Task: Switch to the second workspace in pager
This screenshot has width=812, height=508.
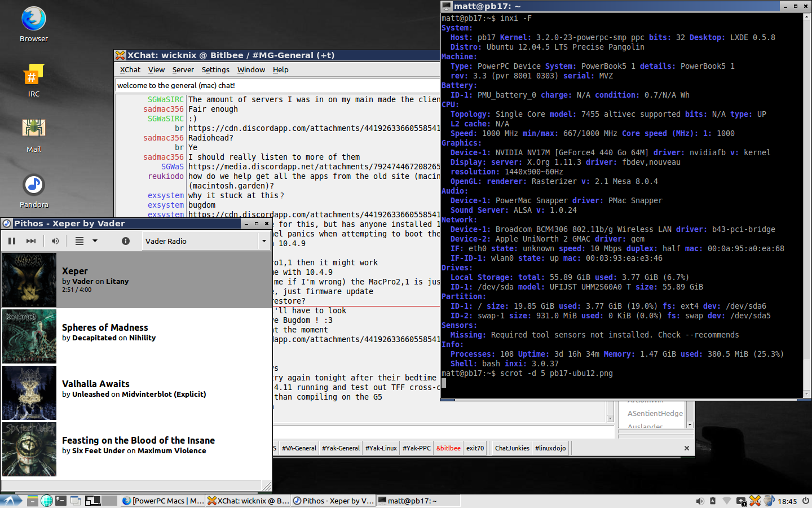Action: (109, 501)
